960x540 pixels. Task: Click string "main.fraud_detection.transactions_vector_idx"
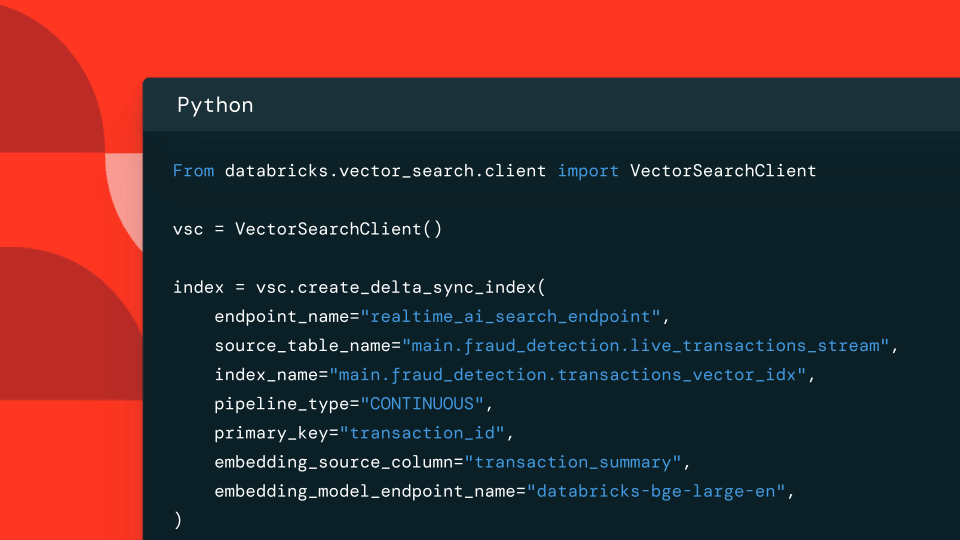point(568,375)
